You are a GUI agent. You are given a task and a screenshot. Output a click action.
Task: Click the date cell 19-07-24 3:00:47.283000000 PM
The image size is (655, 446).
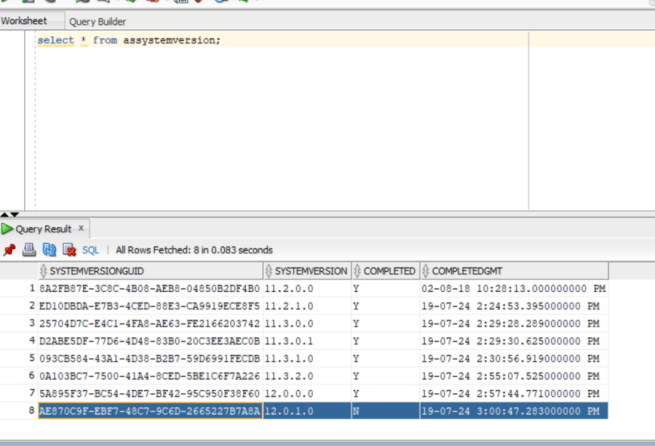(x=514, y=411)
